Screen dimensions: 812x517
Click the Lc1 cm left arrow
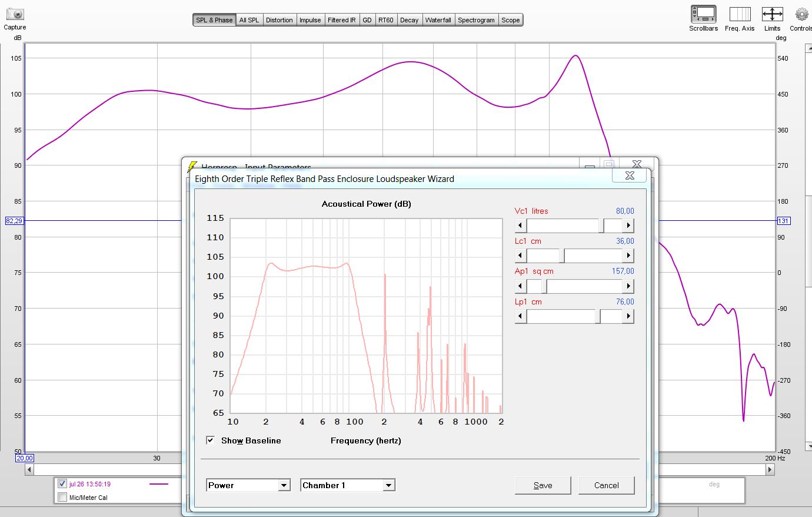pyautogui.click(x=520, y=256)
